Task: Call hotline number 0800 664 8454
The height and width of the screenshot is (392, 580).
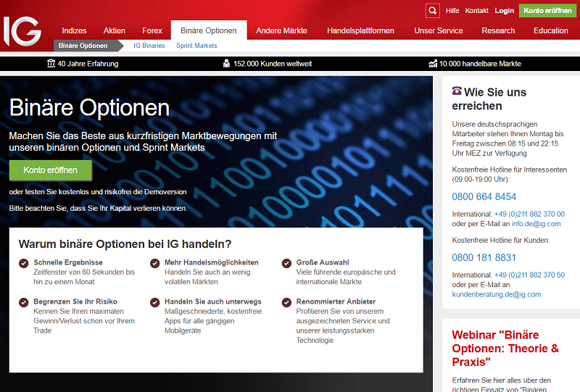Action: (x=484, y=197)
